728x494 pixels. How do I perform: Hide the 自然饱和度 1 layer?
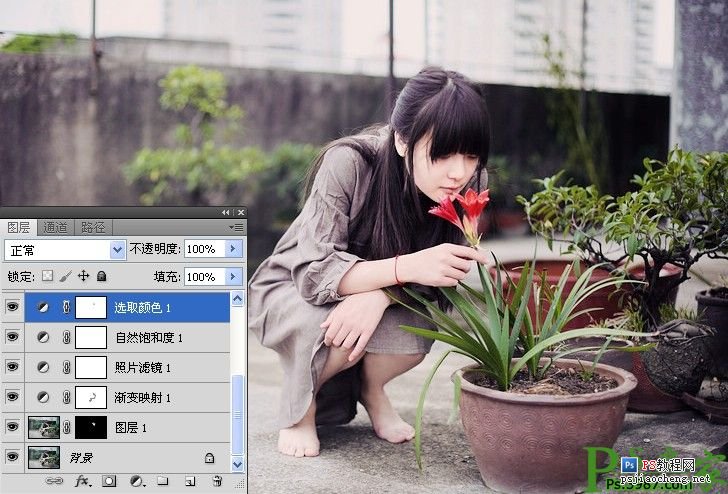pyautogui.click(x=13, y=337)
